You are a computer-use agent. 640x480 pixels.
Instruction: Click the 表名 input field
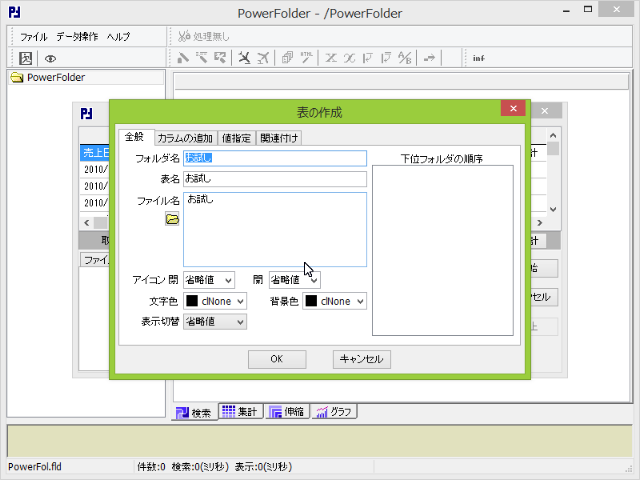tap(275, 179)
